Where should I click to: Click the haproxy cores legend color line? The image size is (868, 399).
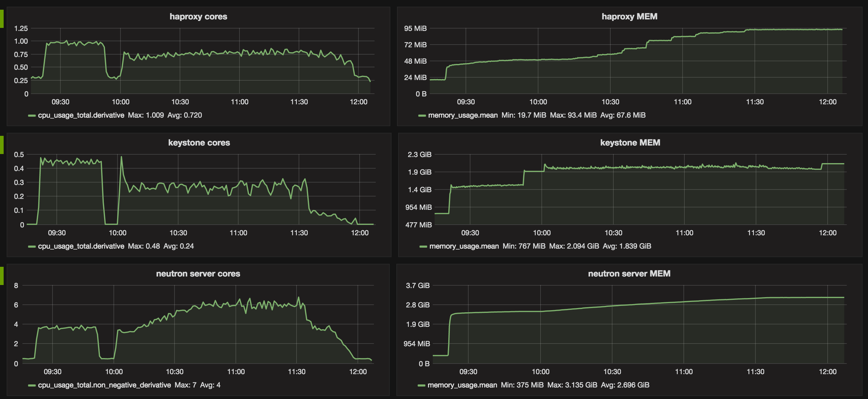[32, 116]
